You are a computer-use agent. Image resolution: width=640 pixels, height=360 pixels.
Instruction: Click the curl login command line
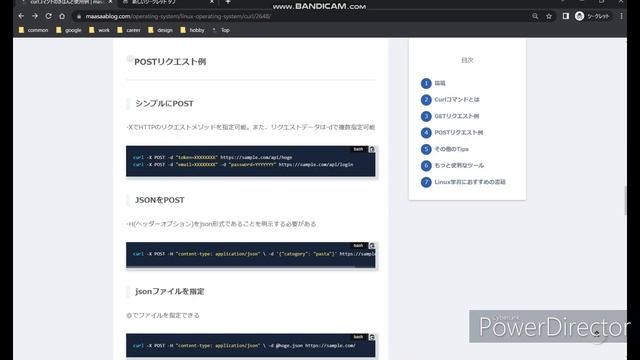243,165
